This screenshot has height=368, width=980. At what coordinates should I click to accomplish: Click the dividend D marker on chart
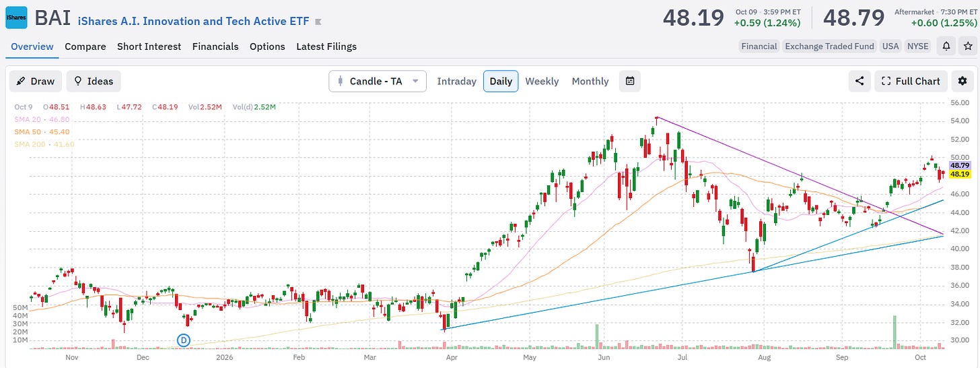184,340
